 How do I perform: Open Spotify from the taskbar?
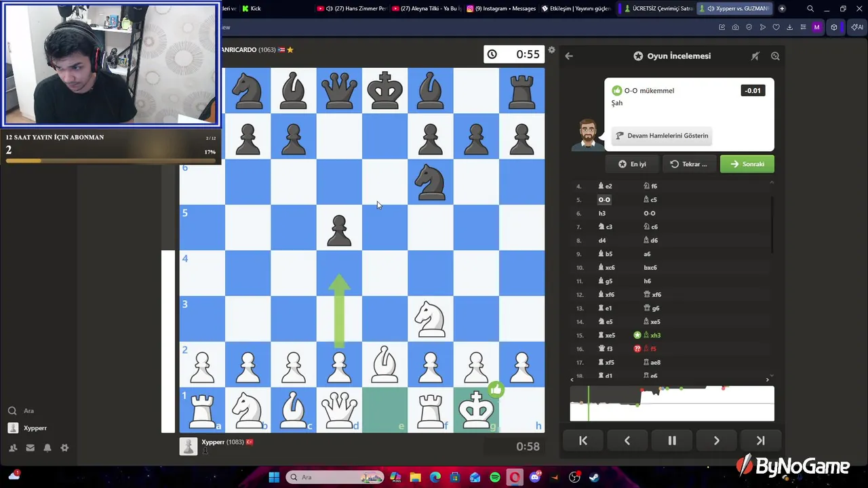coord(495,477)
